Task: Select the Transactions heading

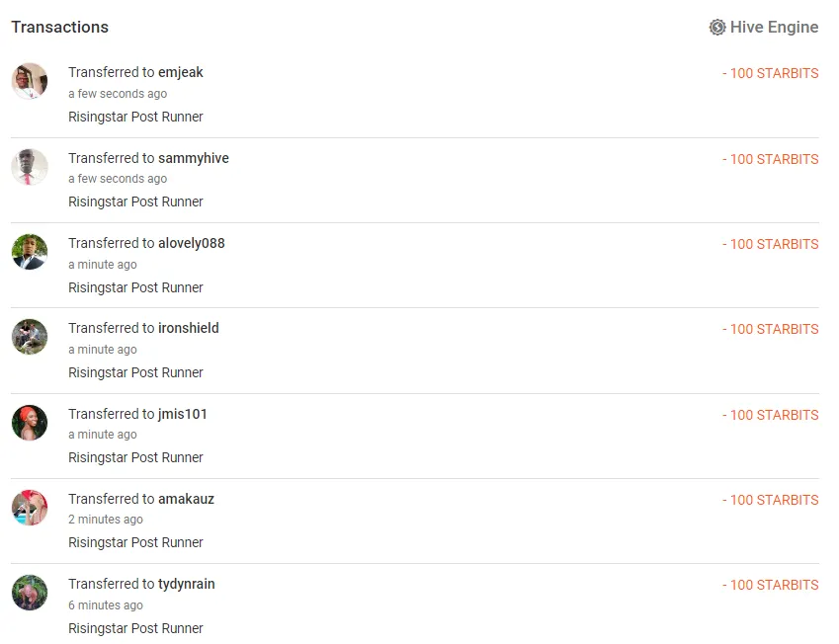Action: [59, 28]
